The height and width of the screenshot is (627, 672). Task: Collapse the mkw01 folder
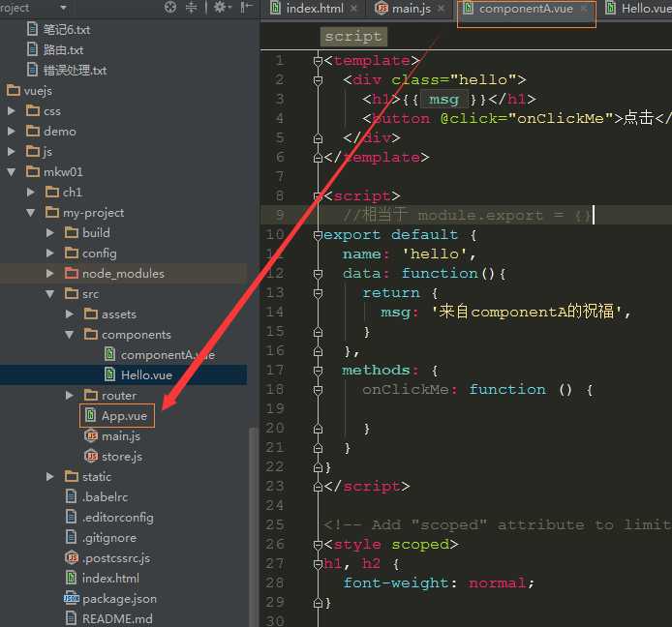point(12,172)
